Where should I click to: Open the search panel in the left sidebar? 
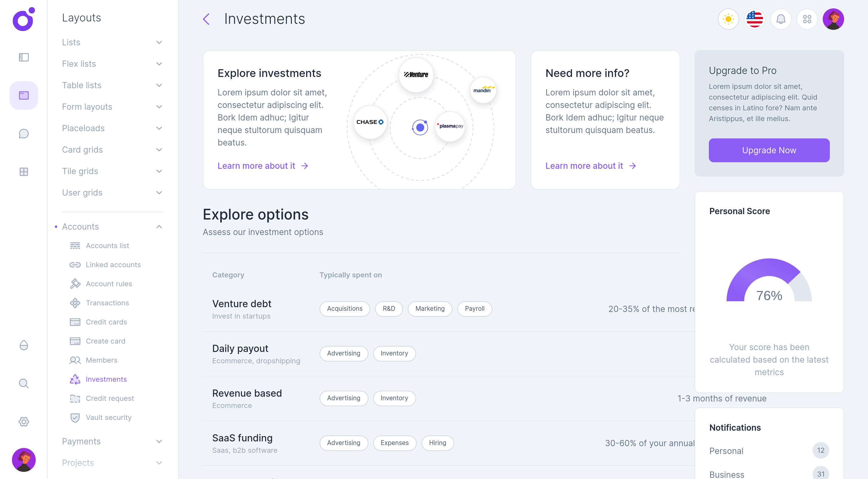click(24, 383)
